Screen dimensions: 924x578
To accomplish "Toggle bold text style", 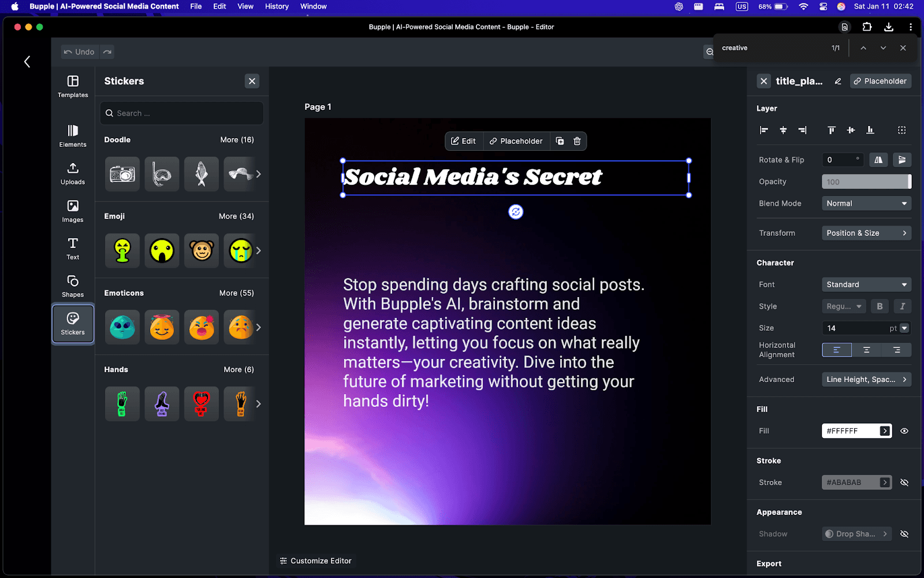I will click(880, 306).
